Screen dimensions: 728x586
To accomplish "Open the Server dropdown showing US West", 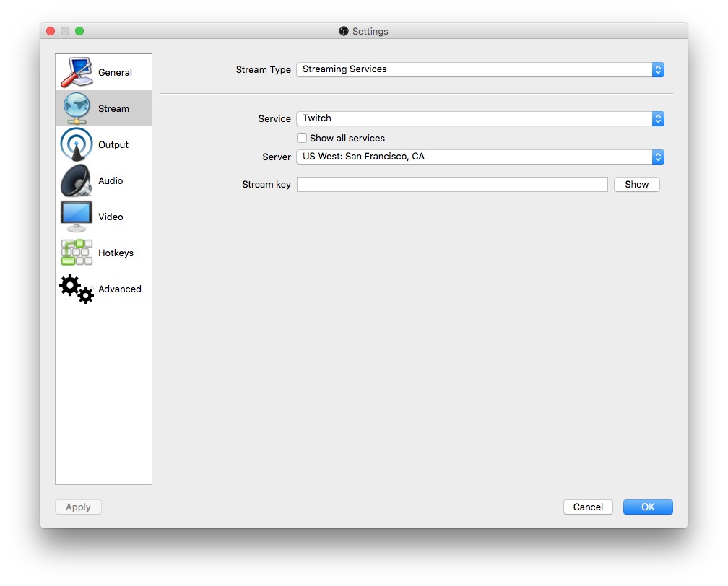I will tap(480, 157).
